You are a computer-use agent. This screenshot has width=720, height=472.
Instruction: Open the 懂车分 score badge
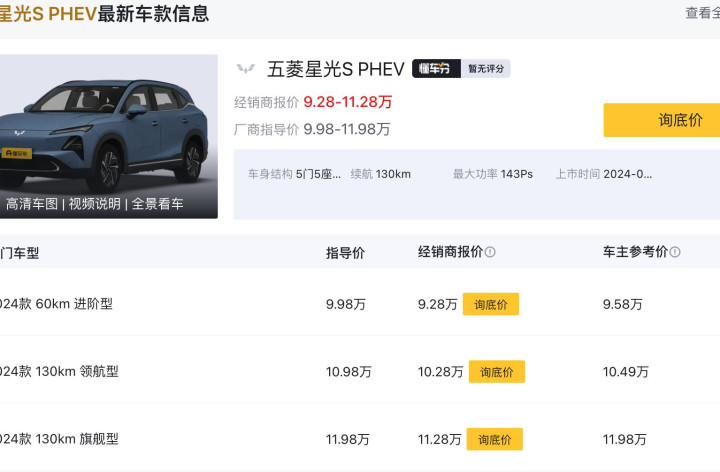[x=436, y=69]
